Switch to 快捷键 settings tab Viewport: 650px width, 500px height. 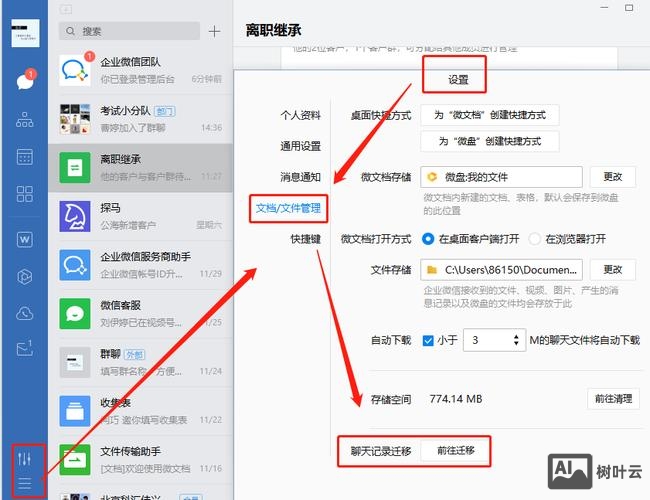coord(306,239)
